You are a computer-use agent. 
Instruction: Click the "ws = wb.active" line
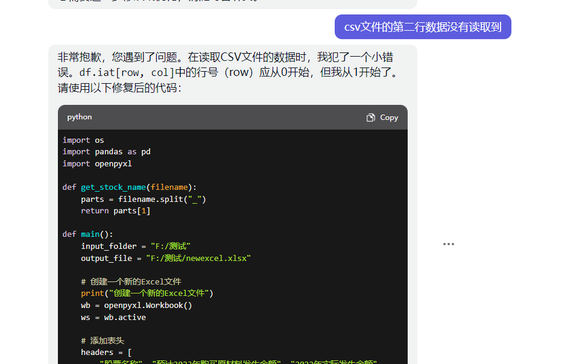tap(113, 318)
